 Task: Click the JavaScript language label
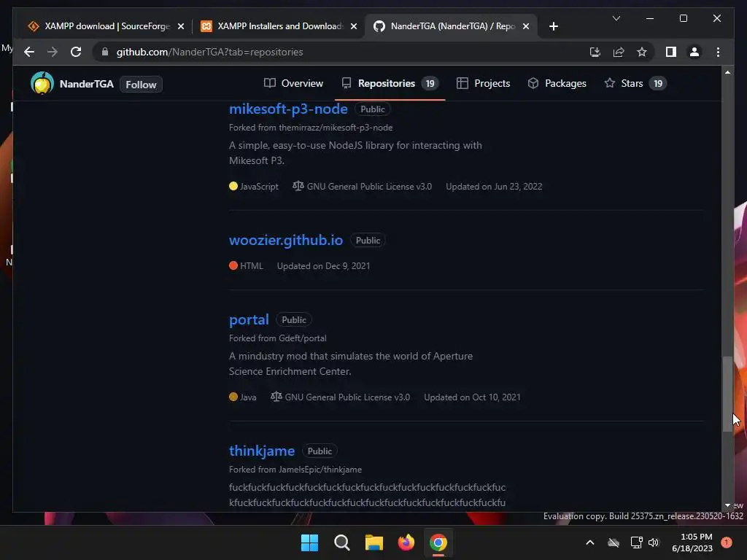259,187
